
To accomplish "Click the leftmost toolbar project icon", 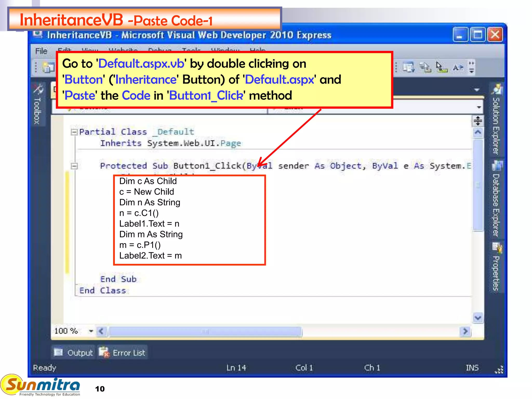I will coord(48,68).
